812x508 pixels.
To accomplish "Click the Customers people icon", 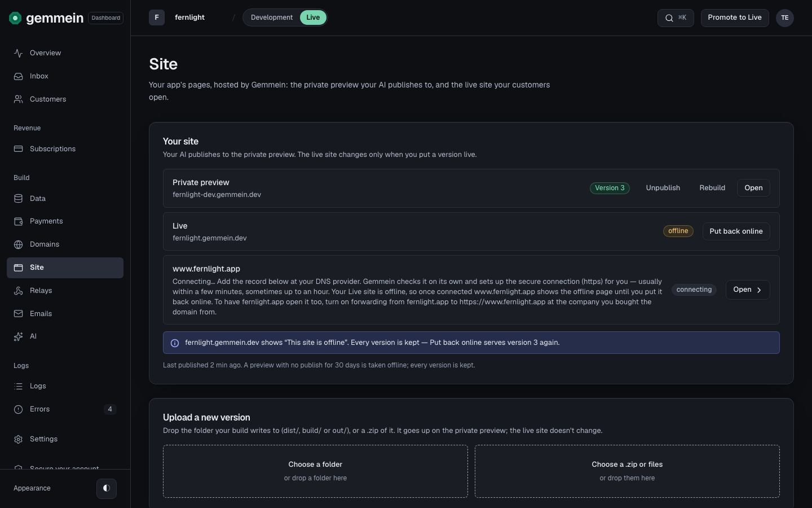I will (19, 99).
